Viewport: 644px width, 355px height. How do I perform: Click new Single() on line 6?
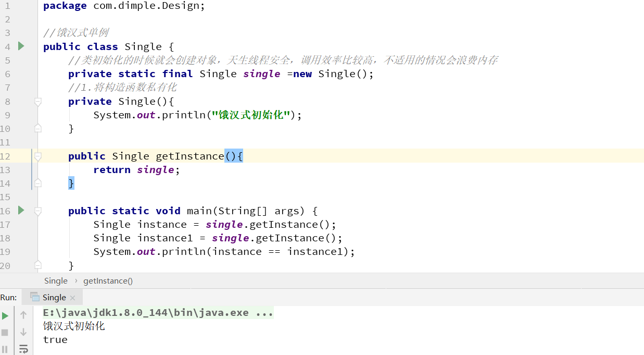pyautogui.click(x=330, y=74)
